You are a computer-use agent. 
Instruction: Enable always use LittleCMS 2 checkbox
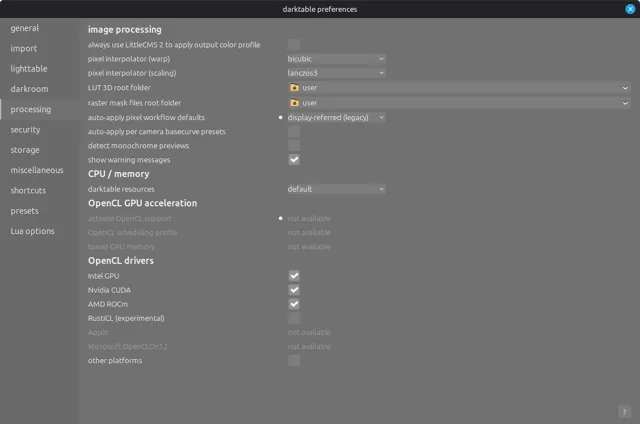[x=294, y=44]
